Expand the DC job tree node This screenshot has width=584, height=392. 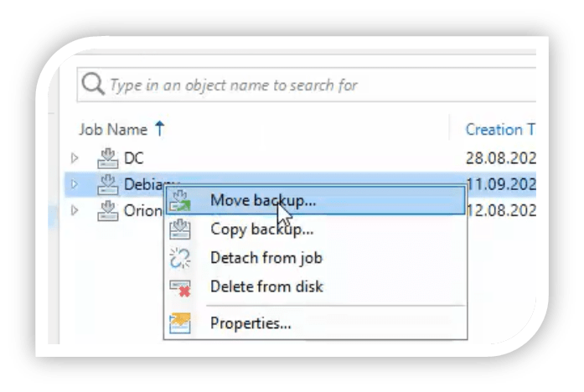point(75,157)
